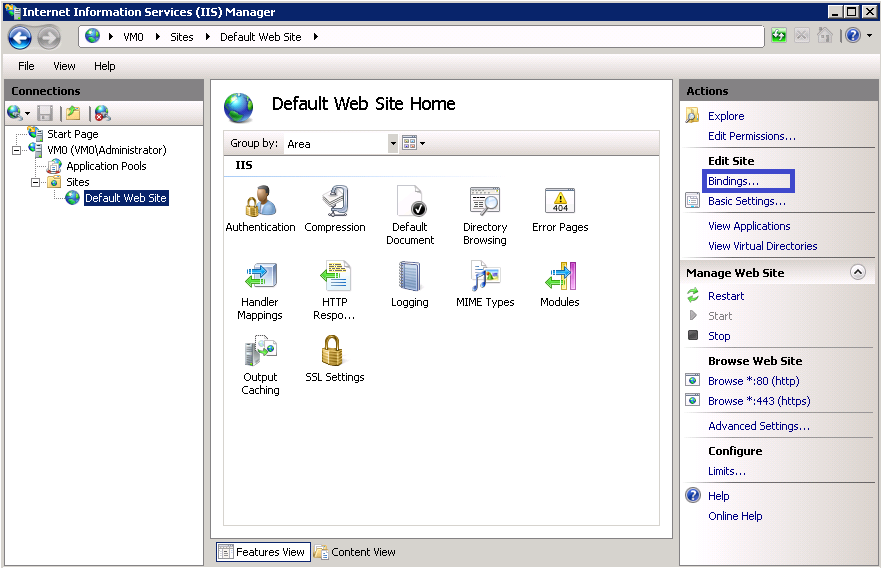Click the Refresh page icon in the address toolbar
This screenshot has height=568, width=882.
[779, 36]
